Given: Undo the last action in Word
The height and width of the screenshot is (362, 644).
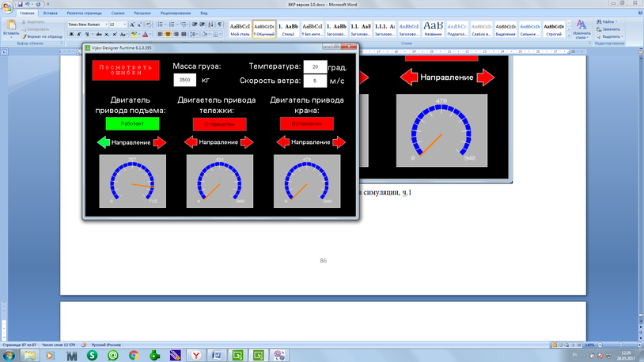Looking at the screenshot, I should tap(28, 5).
